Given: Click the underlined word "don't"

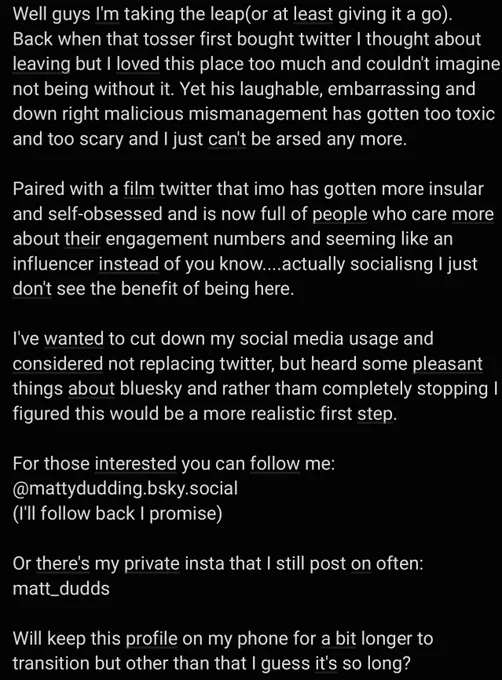Looking at the screenshot, I should 32,289.
